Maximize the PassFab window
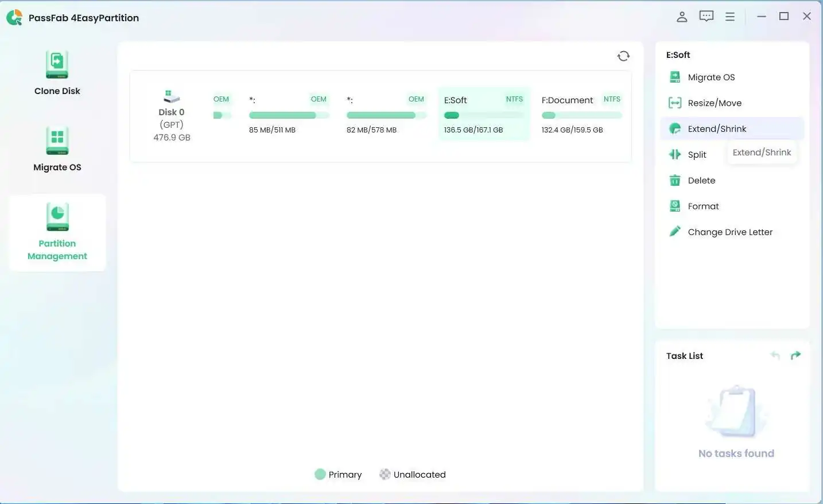The image size is (823, 504). click(784, 16)
